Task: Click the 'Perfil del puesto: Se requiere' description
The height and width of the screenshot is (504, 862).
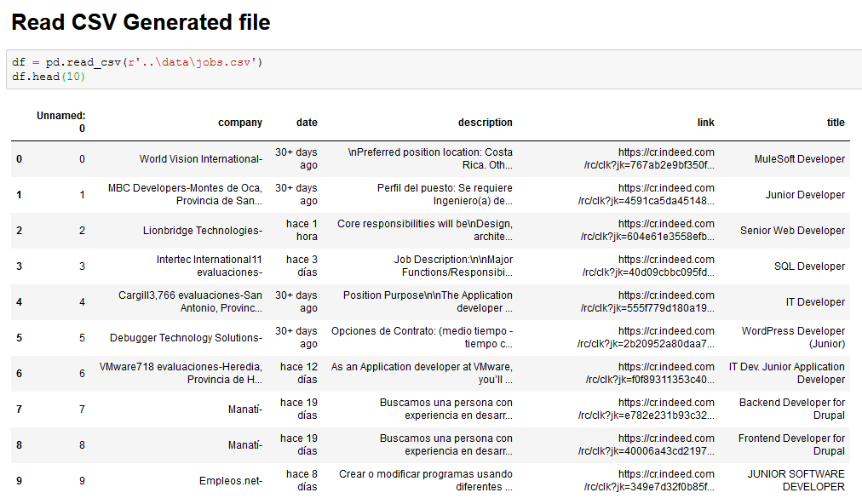Action: 445,195
